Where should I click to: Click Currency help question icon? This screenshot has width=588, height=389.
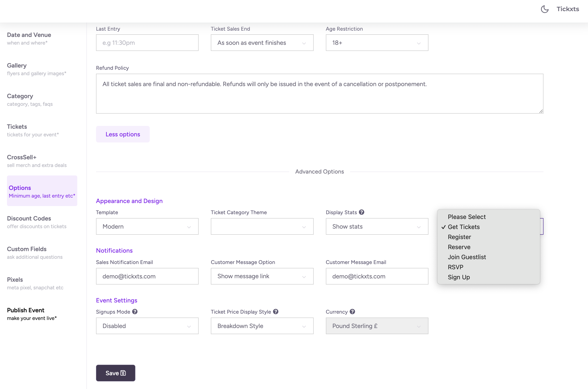tap(352, 312)
